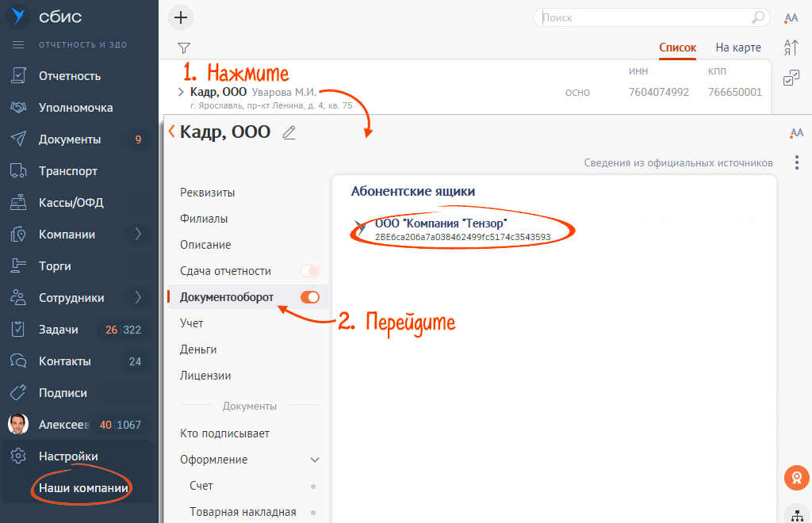Open the Описание section
The width and height of the screenshot is (812, 523).
pos(205,245)
